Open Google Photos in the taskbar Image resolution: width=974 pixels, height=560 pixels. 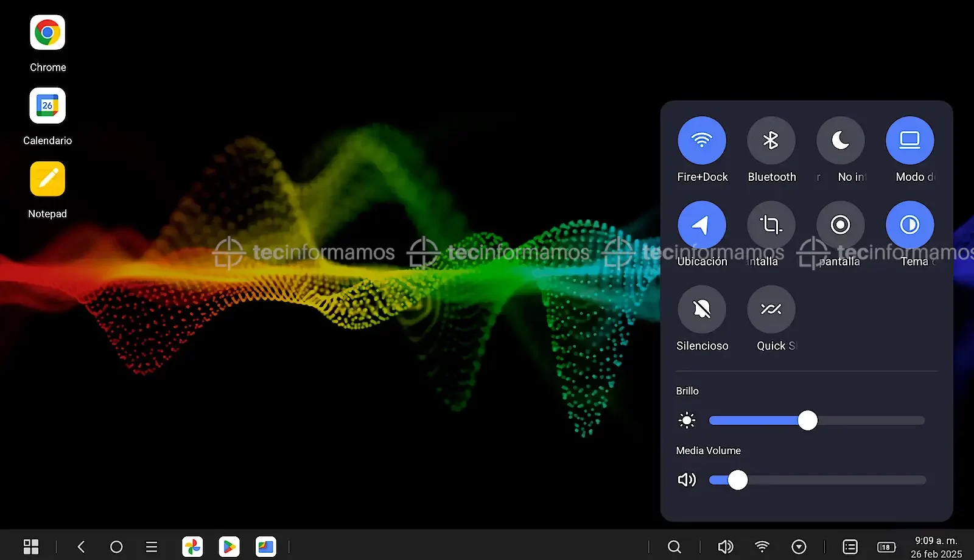pos(192,547)
